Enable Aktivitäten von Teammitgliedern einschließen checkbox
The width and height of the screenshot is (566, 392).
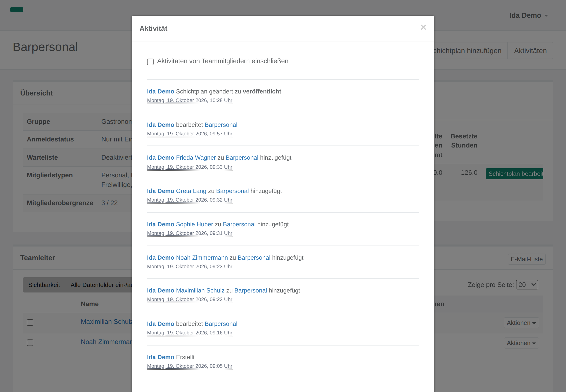(x=150, y=62)
